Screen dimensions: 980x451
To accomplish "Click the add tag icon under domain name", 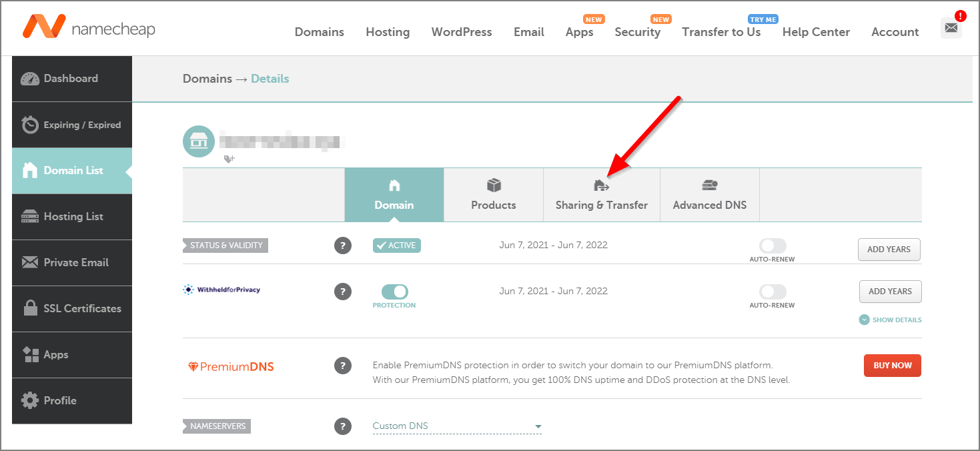I will pos(229,159).
